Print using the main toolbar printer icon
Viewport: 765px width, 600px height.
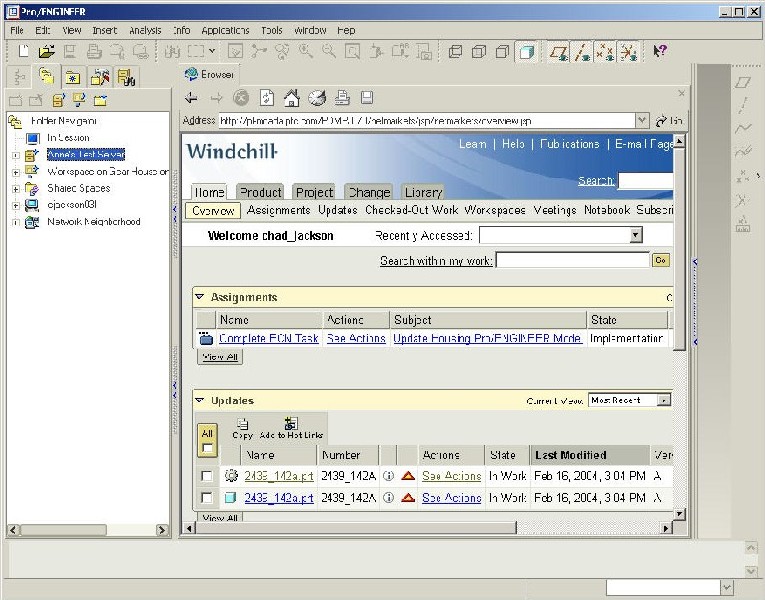(93, 51)
